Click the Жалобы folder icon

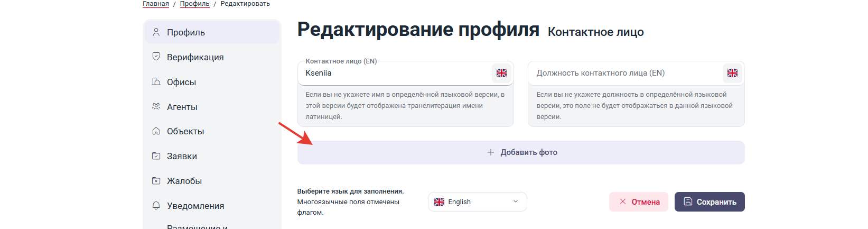[156, 181]
